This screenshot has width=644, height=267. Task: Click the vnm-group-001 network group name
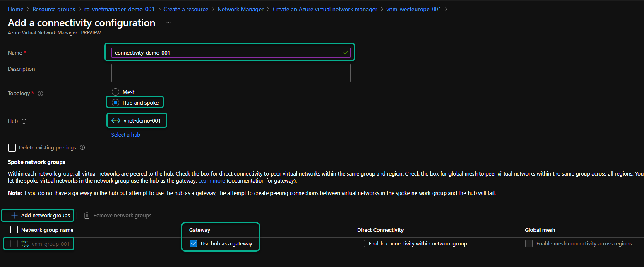pos(50,244)
